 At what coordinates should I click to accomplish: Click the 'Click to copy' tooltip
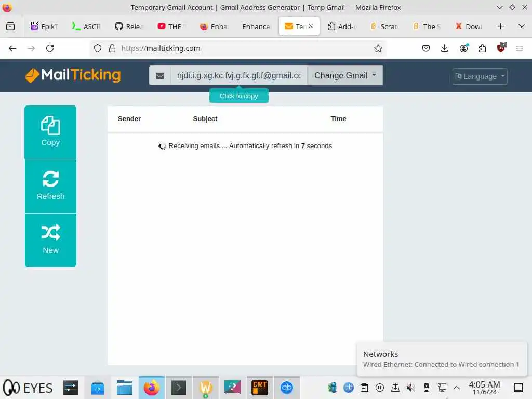point(239,96)
